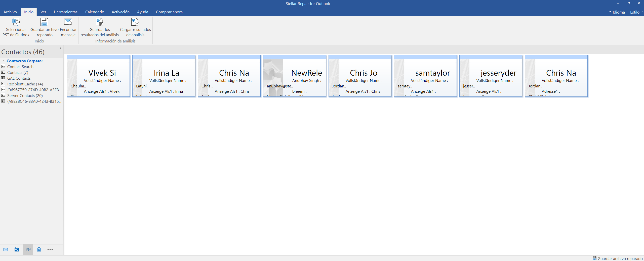Go to the Activación tab
Viewport: 644px width, 261px height.
click(120, 12)
